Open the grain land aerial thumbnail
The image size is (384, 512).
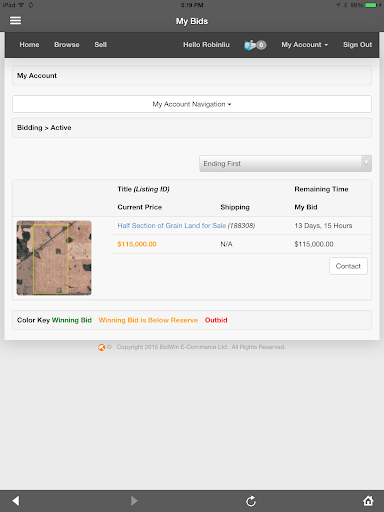[54, 258]
